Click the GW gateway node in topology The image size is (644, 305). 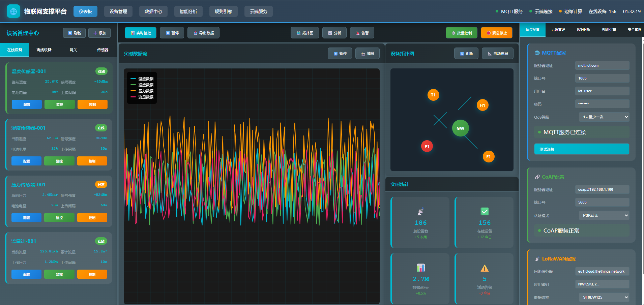(460, 128)
